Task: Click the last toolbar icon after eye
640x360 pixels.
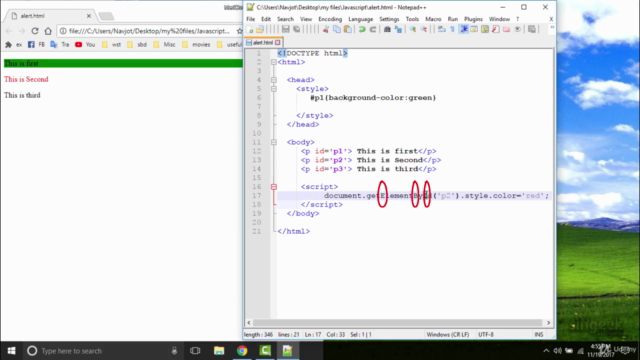Action: point(532,29)
